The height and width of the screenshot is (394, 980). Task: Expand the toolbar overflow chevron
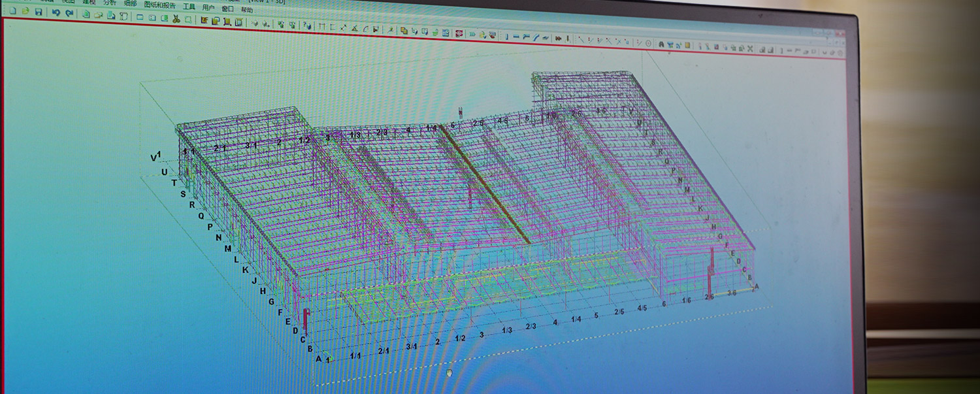click(472, 33)
